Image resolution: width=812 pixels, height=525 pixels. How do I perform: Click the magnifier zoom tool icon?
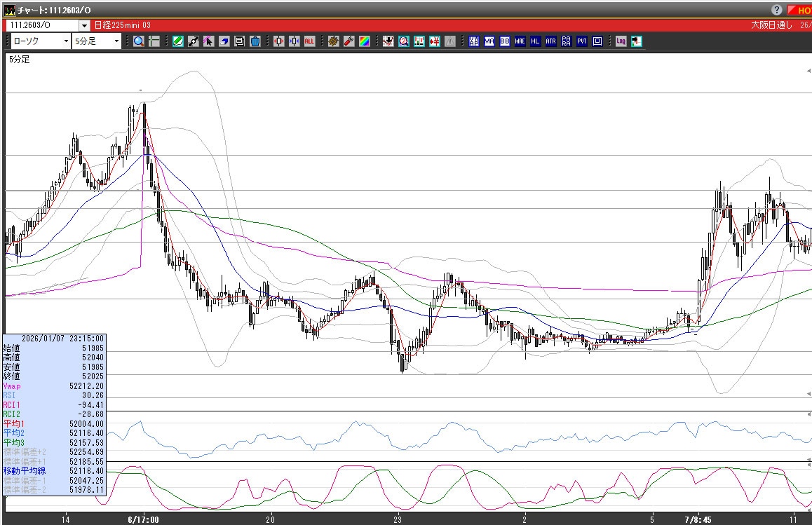139,41
